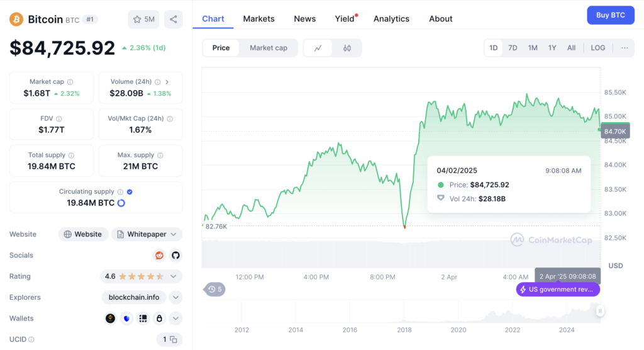Click the #1 rank badge
The image size is (644, 350).
90,20
